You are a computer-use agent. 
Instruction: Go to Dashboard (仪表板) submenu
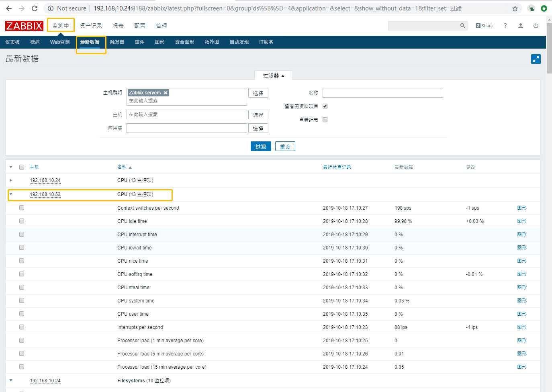tap(12, 42)
